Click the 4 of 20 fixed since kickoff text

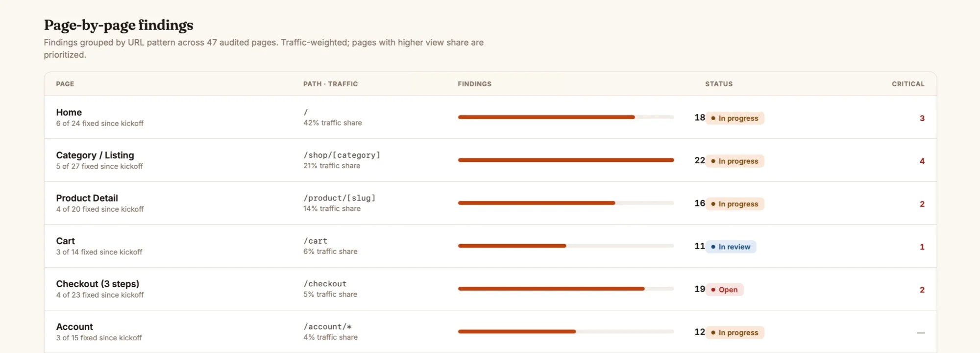[100, 209]
